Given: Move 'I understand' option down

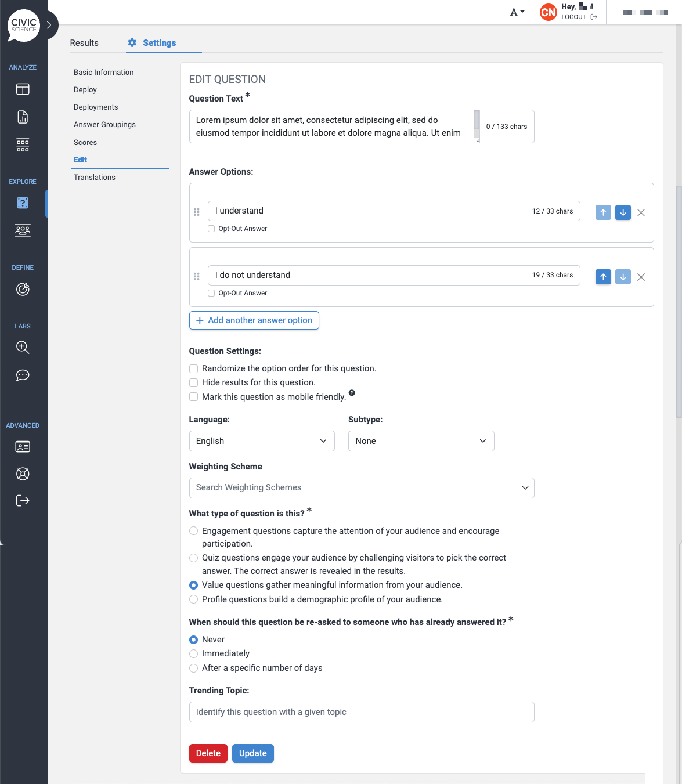Looking at the screenshot, I should (x=623, y=212).
